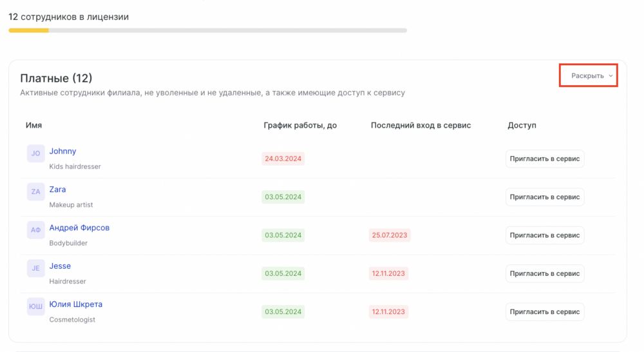Invite Jesse via Пригласить в сервис
This screenshot has width=644, height=352.
(545, 273)
